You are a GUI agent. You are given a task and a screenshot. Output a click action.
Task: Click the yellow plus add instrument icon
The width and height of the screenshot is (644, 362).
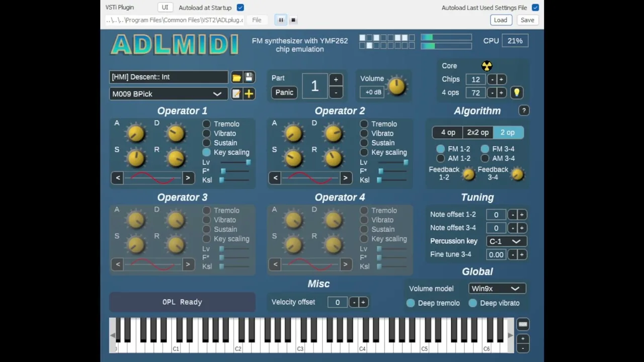coord(249,94)
